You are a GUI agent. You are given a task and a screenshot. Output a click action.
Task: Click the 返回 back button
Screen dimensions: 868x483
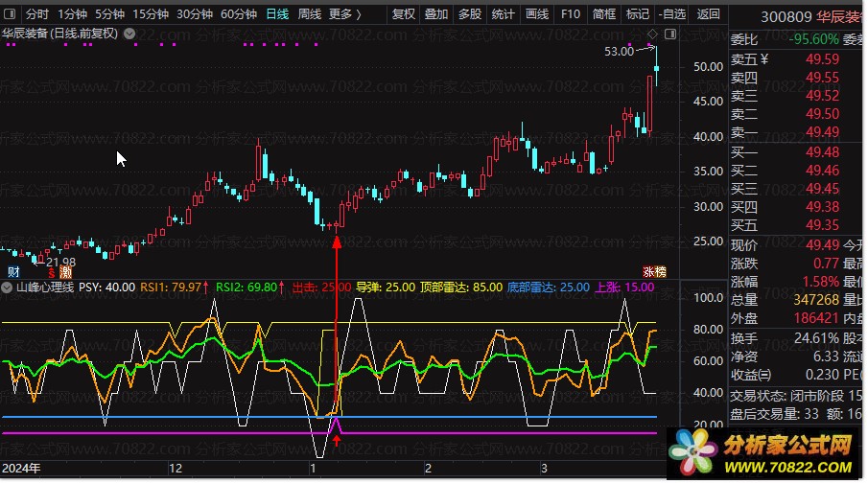(708, 13)
